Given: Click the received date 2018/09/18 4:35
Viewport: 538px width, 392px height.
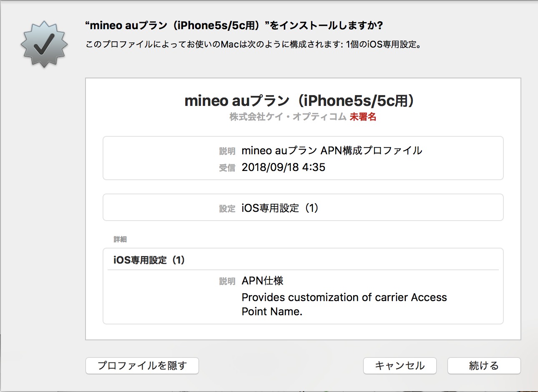Looking at the screenshot, I should (284, 167).
